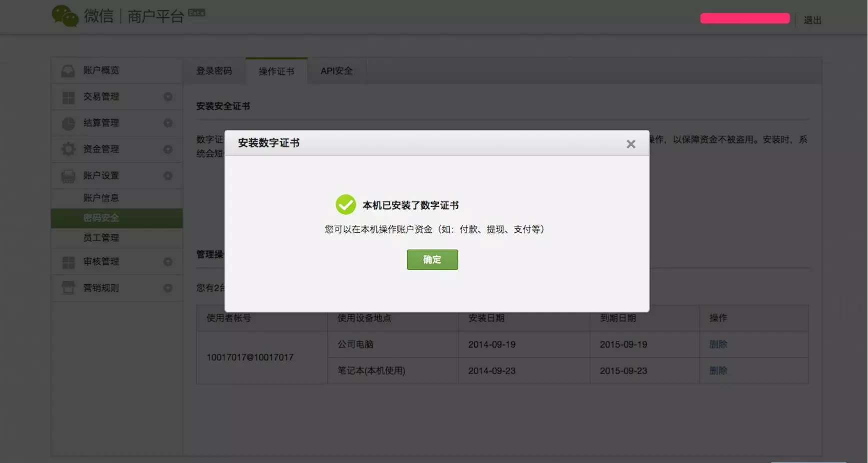Click the pink redacted account name
The width and height of the screenshot is (868, 463).
(x=745, y=18)
